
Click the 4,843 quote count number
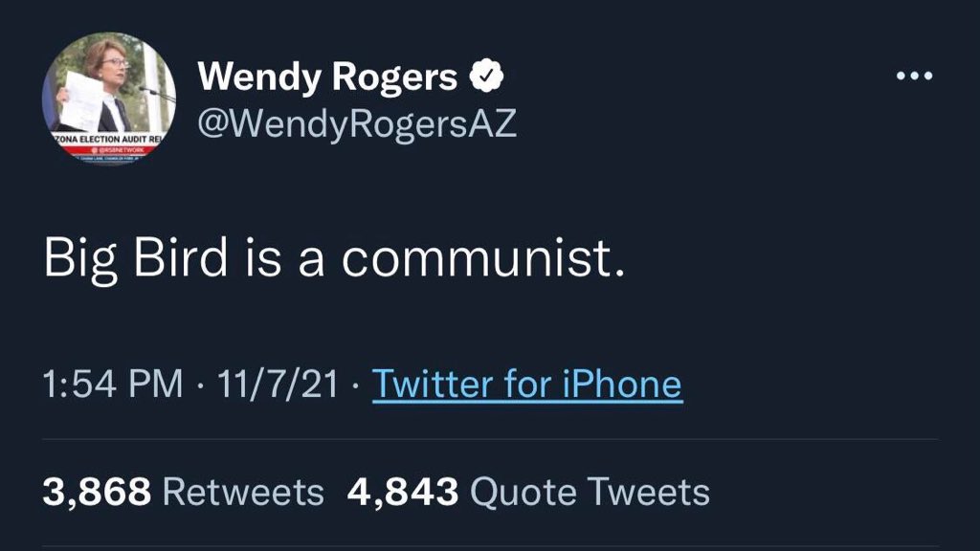[403, 492]
